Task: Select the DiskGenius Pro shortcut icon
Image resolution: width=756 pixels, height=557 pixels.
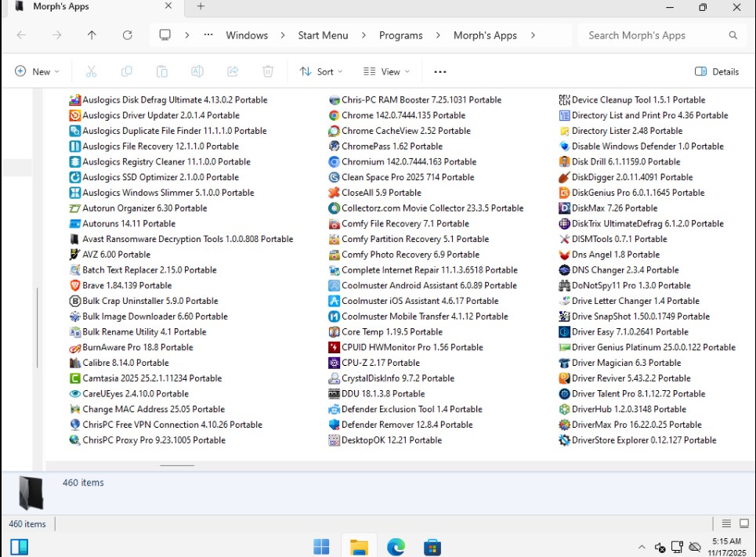Action: (x=564, y=193)
